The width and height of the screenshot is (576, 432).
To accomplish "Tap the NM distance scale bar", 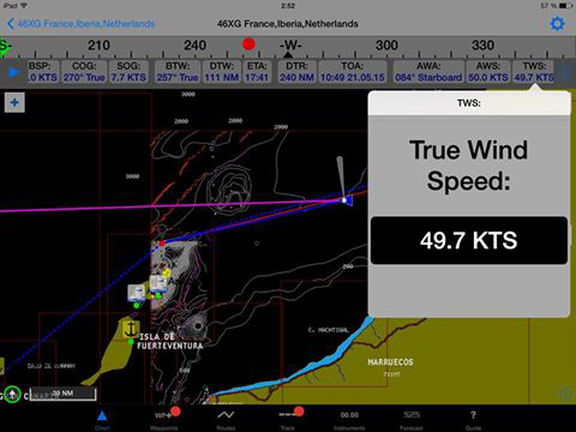I will click(63, 394).
